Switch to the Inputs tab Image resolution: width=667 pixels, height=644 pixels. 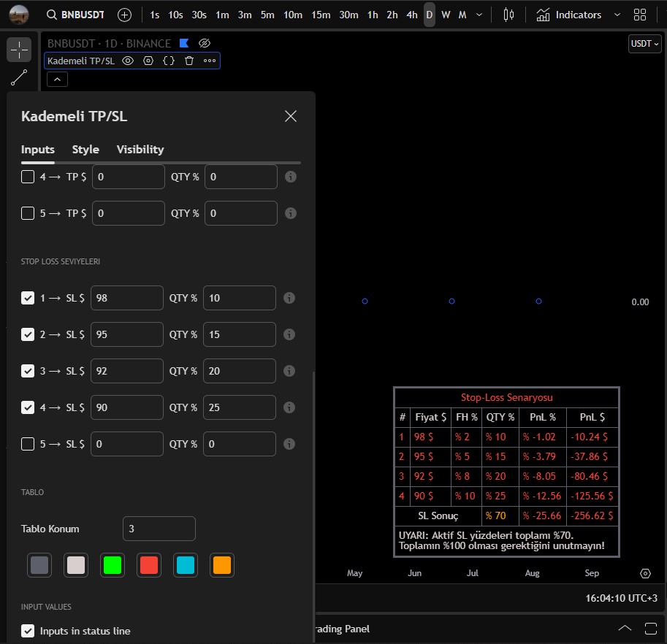(x=38, y=150)
